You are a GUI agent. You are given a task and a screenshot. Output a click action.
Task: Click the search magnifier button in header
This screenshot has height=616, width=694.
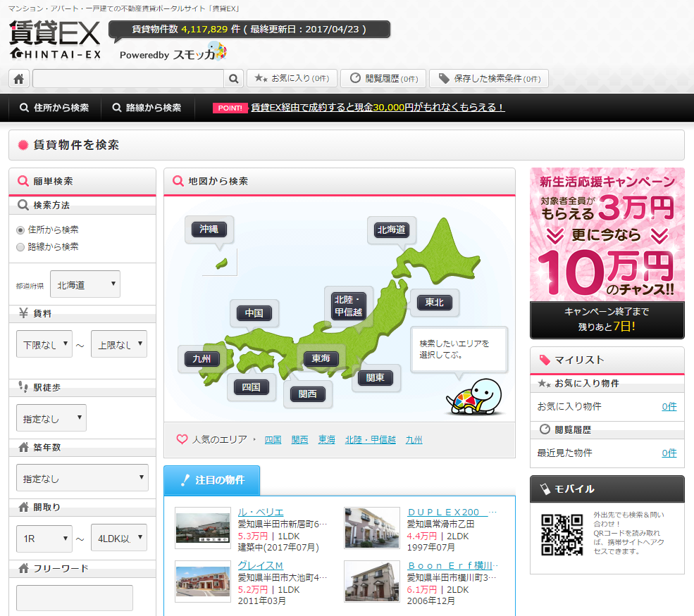point(233,79)
